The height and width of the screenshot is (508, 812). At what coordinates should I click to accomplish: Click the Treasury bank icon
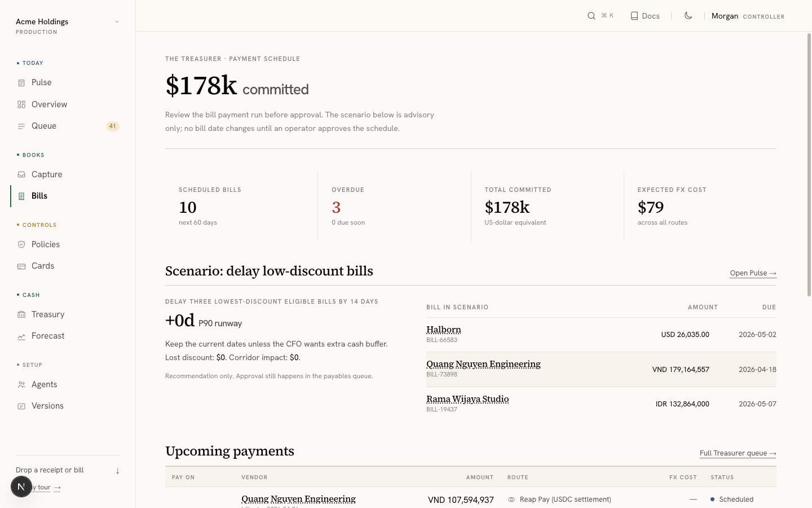click(21, 314)
